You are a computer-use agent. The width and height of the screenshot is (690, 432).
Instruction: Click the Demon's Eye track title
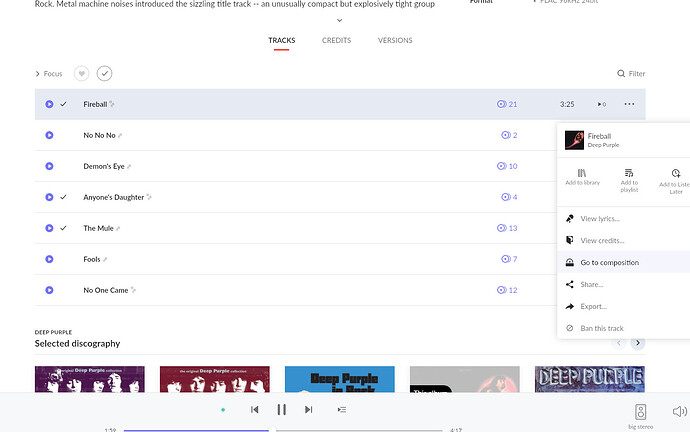point(104,166)
